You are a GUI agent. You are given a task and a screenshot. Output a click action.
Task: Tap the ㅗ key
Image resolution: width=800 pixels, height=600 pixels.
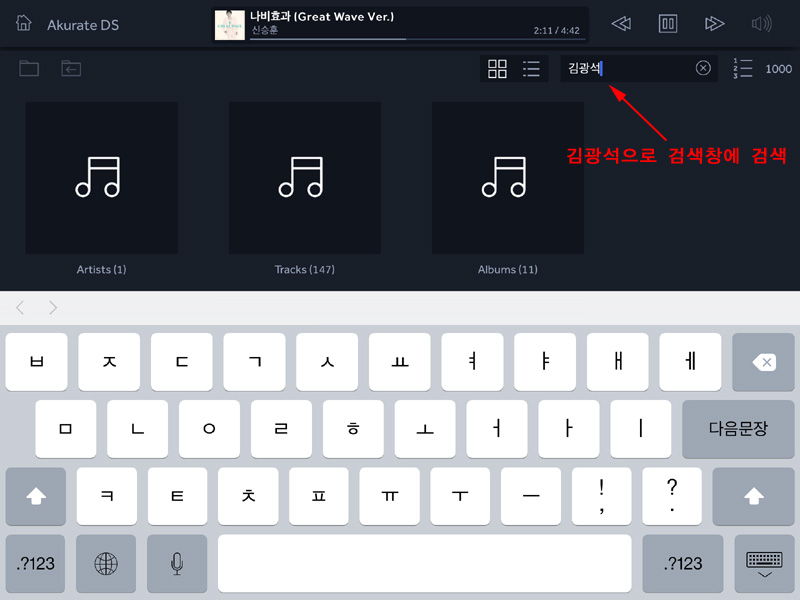tap(425, 429)
